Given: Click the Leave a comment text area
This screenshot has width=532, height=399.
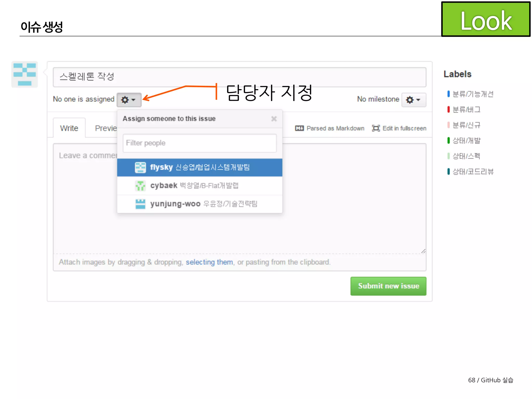Looking at the screenshot, I should pos(240,199).
